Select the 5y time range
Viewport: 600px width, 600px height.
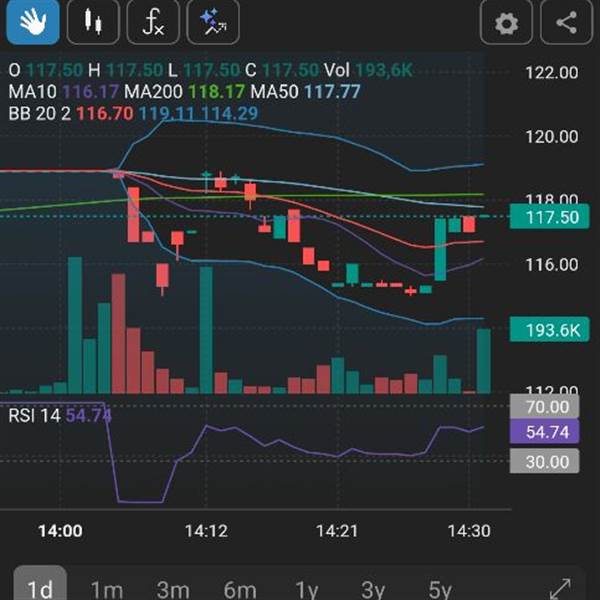440,589
